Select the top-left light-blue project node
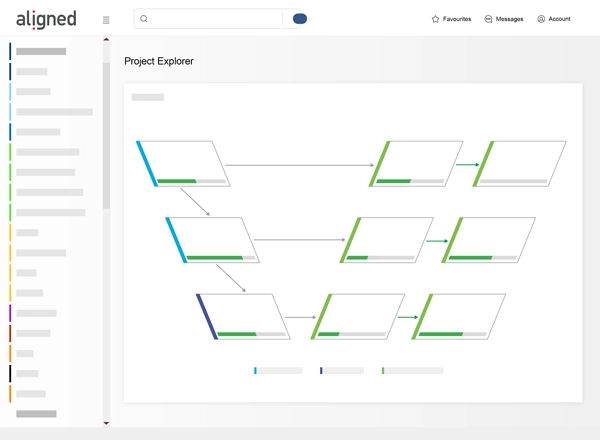 [184, 162]
